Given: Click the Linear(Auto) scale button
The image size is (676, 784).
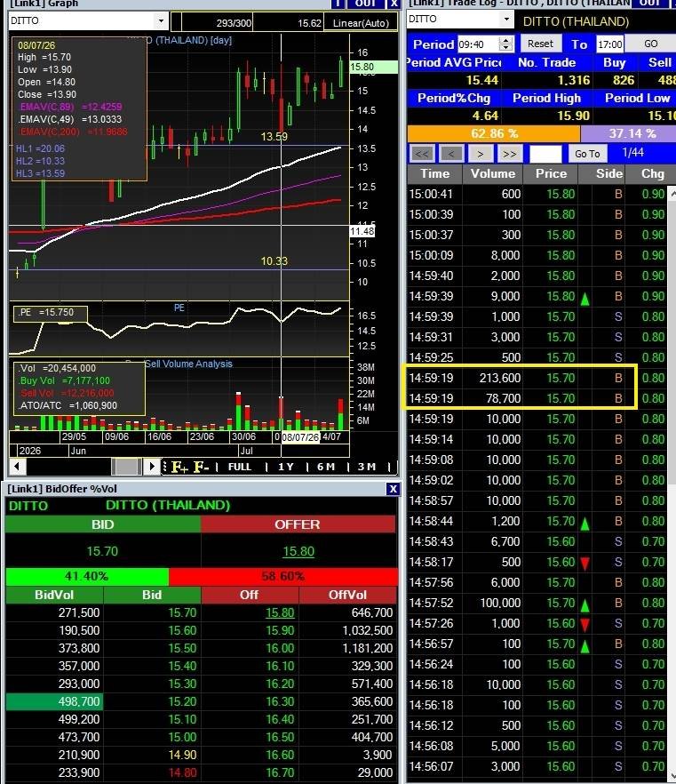Looking at the screenshot, I should click(x=361, y=23).
